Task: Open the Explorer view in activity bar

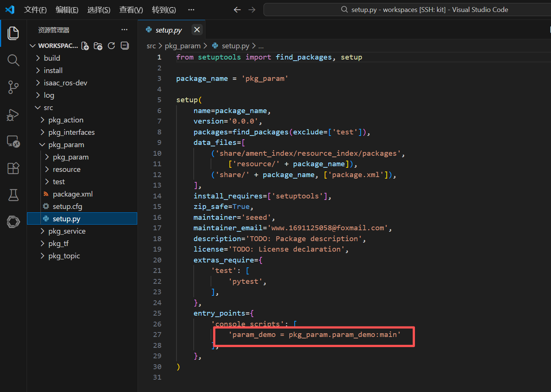Action: coord(13,33)
